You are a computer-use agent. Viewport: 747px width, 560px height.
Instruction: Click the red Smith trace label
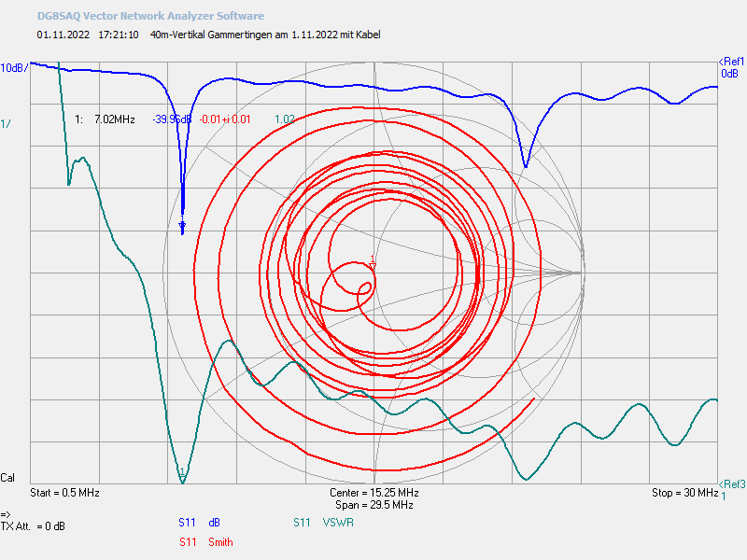220,542
